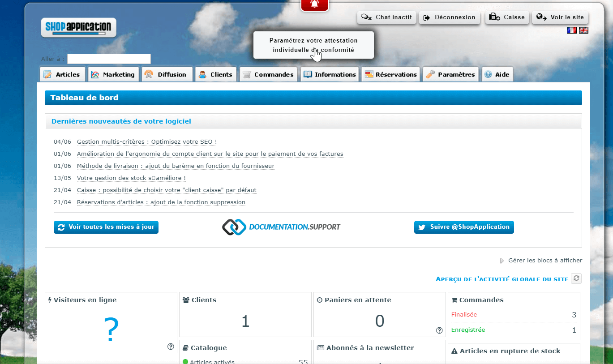Open the ShopApplication logo

(79, 27)
